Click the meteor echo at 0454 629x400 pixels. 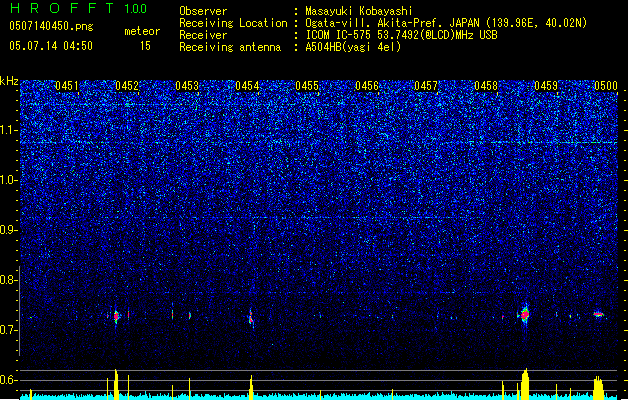[251, 318]
